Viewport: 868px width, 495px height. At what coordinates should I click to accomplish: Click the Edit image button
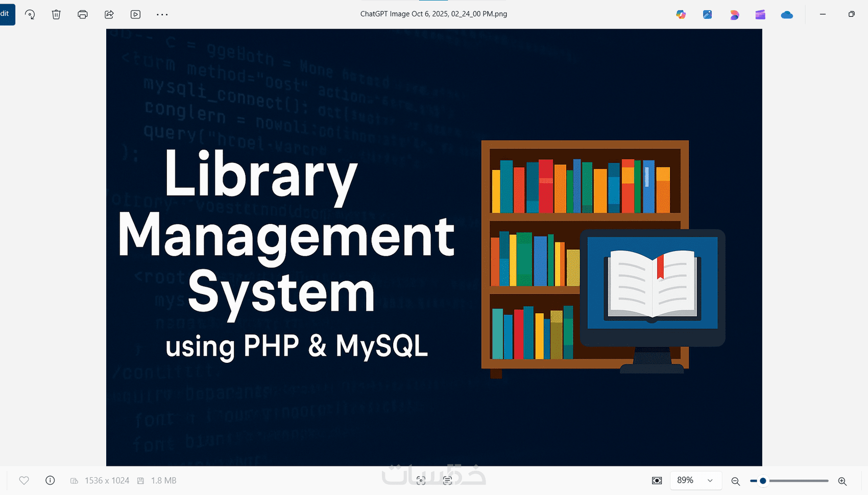7,14
